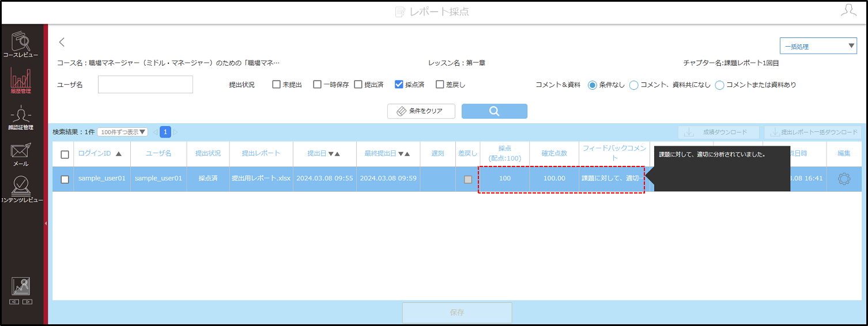
Task: Open コースレビュー in the sidebar
Action: (21, 44)
